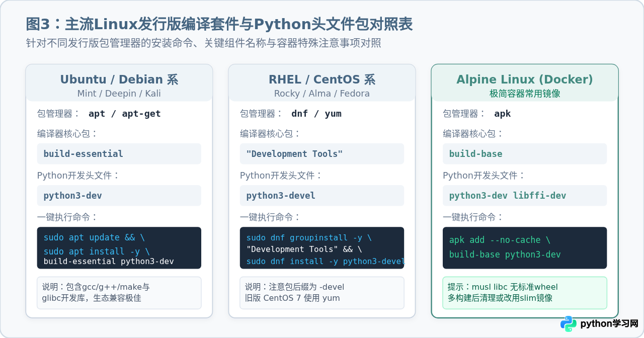Screen dimensions: 644x338
Task: Click the note 说明：包含gcc/g++/make与
Action: (96, 287)
